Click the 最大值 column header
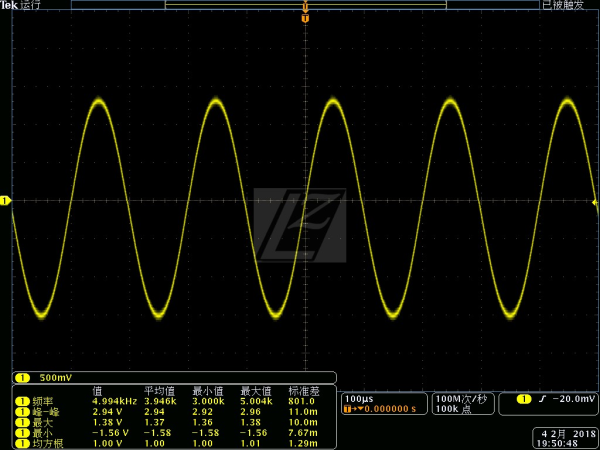This screenshot has width=600, height=450. click(256, 391)
